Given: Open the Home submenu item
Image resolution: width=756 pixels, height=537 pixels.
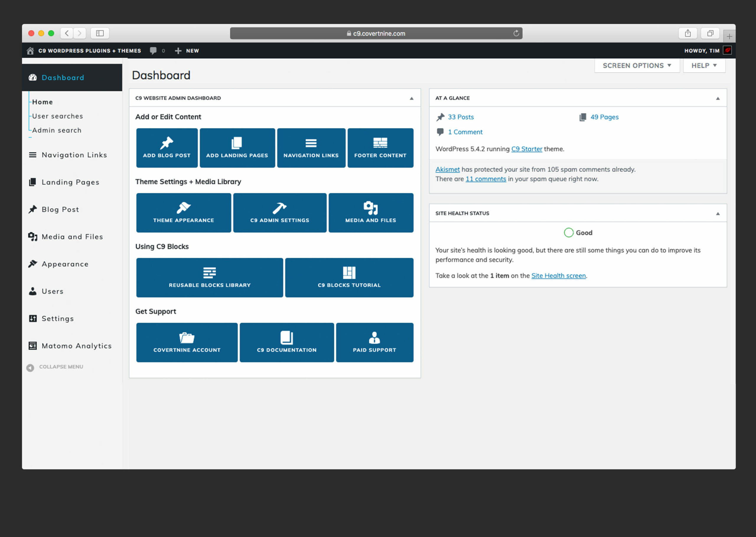Looking at the screenshot, I should point(42,102).
